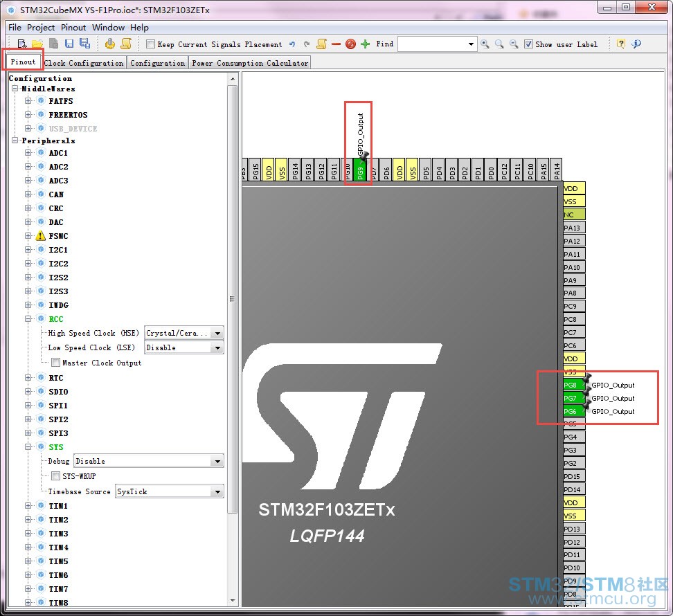The image size is (673, 616).
Task: Switch to Power Consumption Calculator tab
Action: point(250,63)
